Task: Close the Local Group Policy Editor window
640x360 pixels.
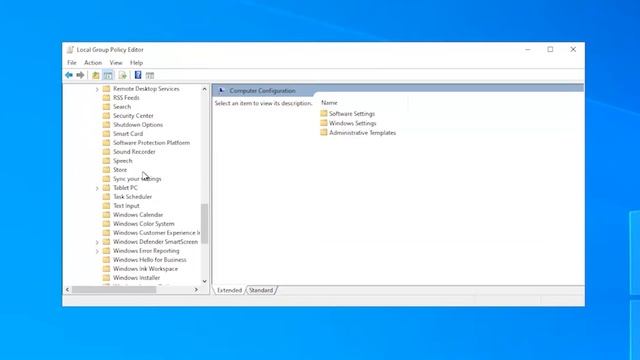Action: pos(573,49)
